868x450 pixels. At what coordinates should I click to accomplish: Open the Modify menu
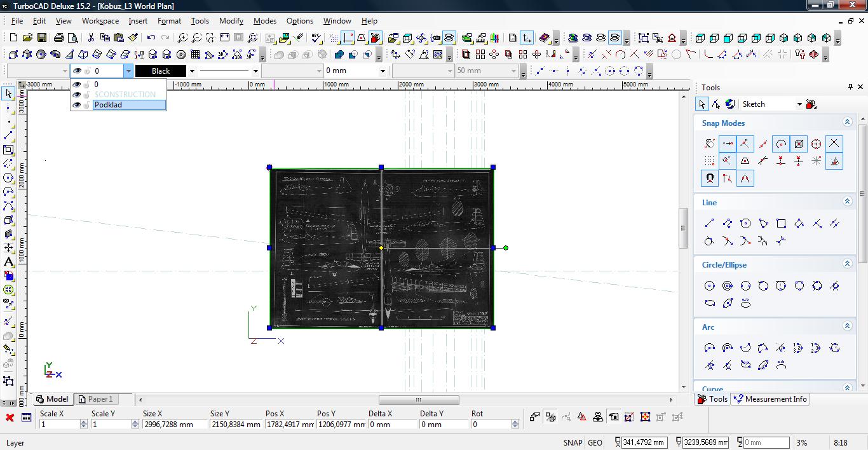[x=231, y=20]
